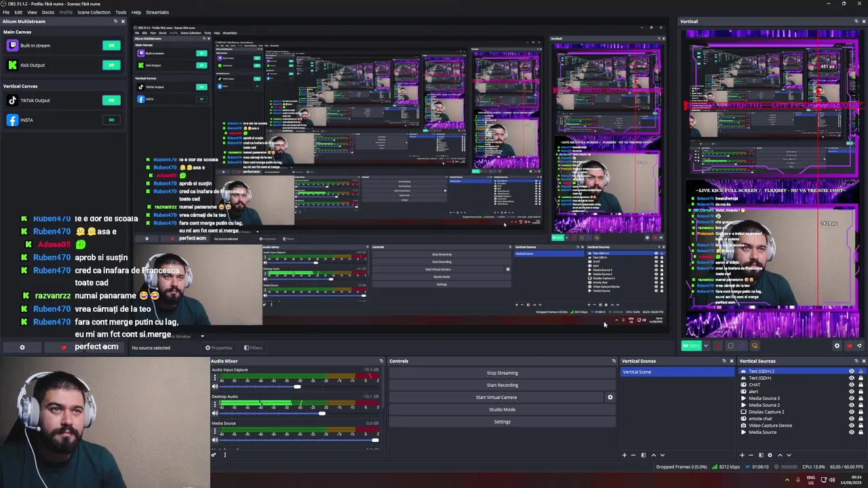Viewport: 868px width, 488px height.
Task: Click the Vertical canvas red heart icon
Action: (x=850, y=346)
